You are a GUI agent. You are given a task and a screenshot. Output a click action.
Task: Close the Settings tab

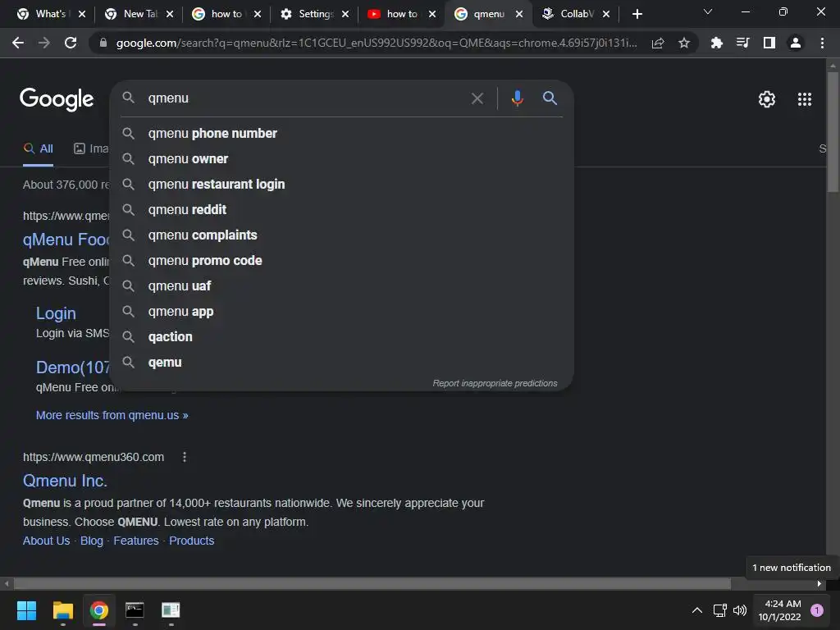coord(345,14)
